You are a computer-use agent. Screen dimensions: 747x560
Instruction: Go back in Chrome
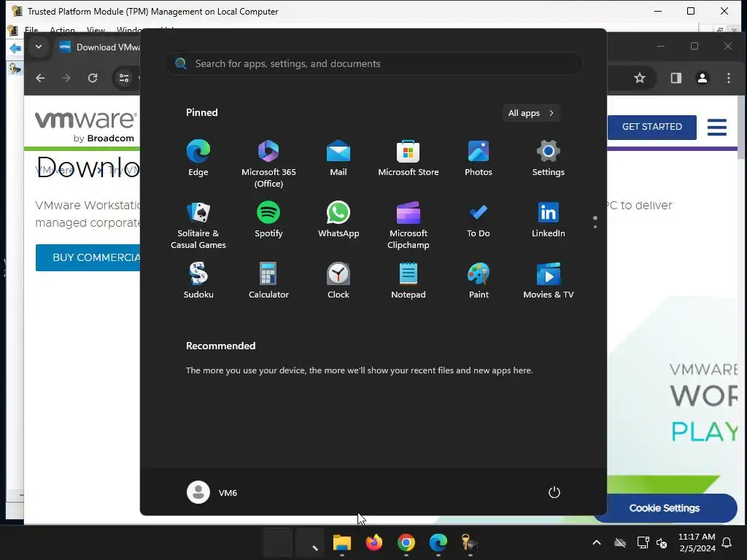41,78
